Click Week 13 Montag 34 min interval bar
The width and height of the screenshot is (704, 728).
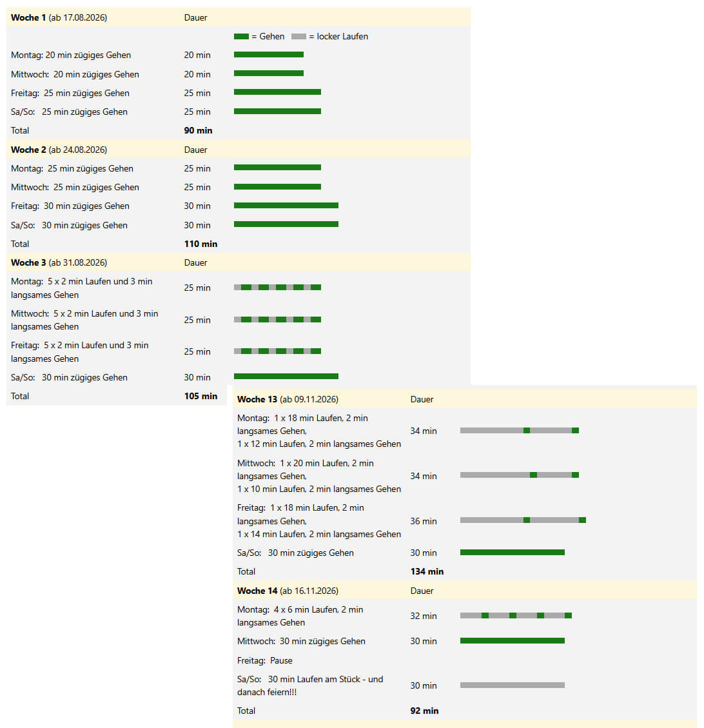point(520,430)
